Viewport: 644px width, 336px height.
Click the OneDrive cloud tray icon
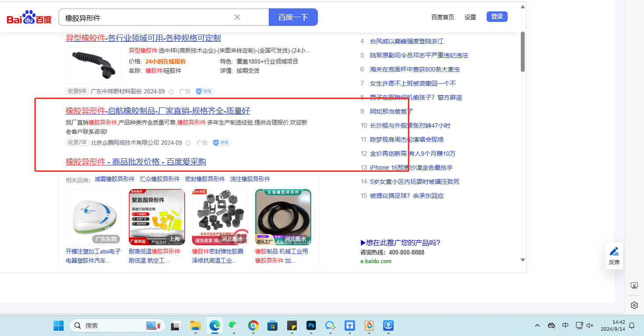(551, 325)
